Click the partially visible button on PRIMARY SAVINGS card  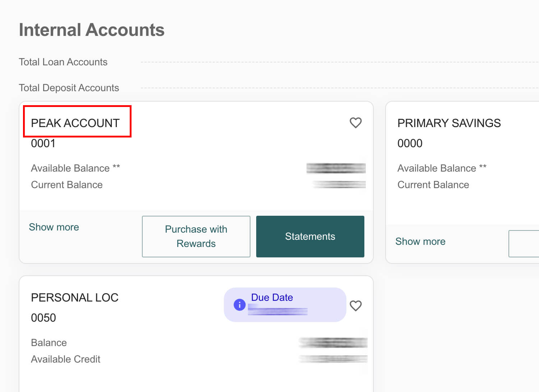point(525,244)
